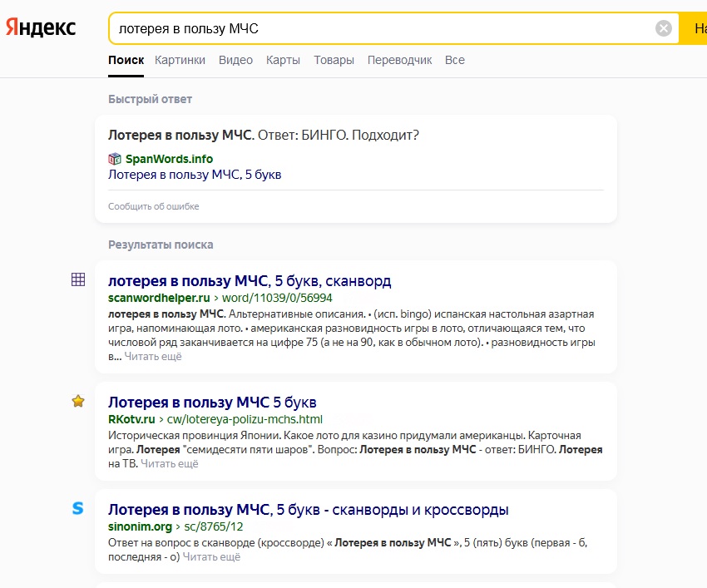
Task: Expand Читать ещё in scanwordhelper result
Action: tap(153, 356)
